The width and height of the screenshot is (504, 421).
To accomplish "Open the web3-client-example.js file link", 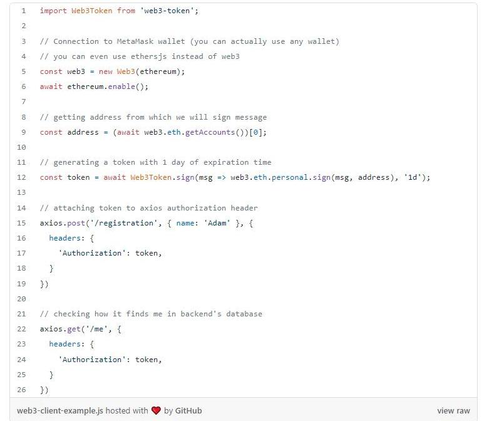I will [x=59, y=411].
